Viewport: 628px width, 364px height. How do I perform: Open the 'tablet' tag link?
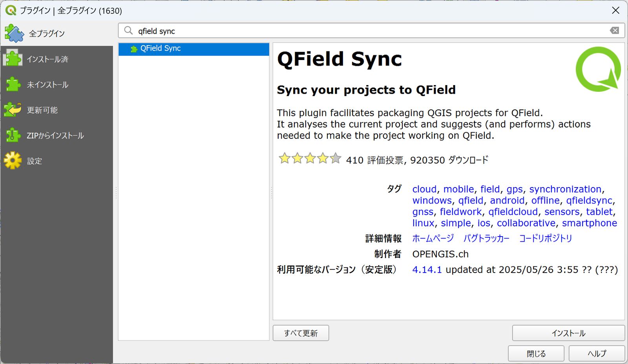tap(599, 212)
